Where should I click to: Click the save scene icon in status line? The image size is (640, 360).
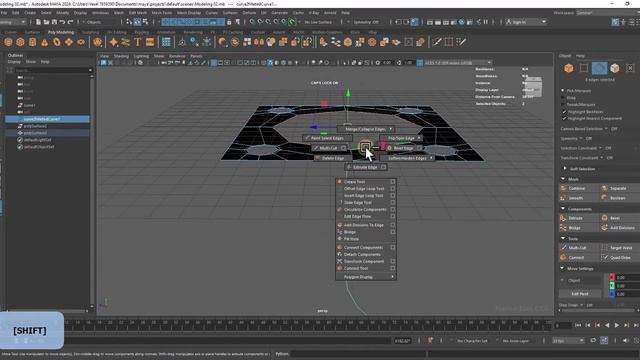(x=54, y=22)
